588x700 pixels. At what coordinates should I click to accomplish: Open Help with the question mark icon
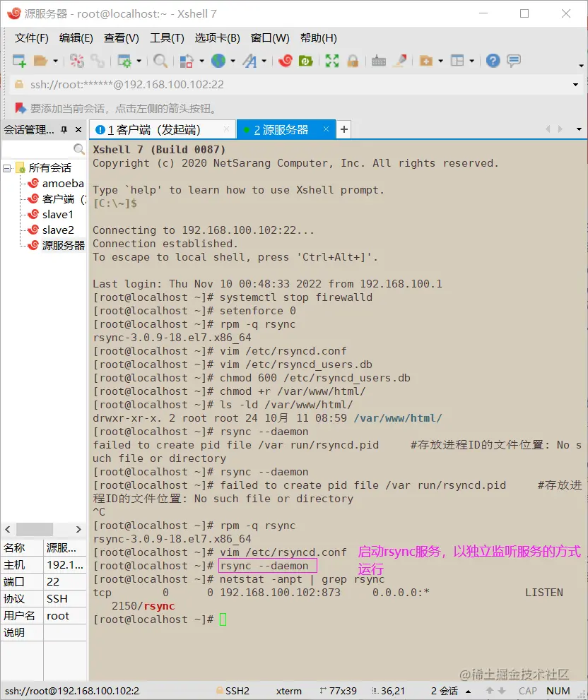493,61
